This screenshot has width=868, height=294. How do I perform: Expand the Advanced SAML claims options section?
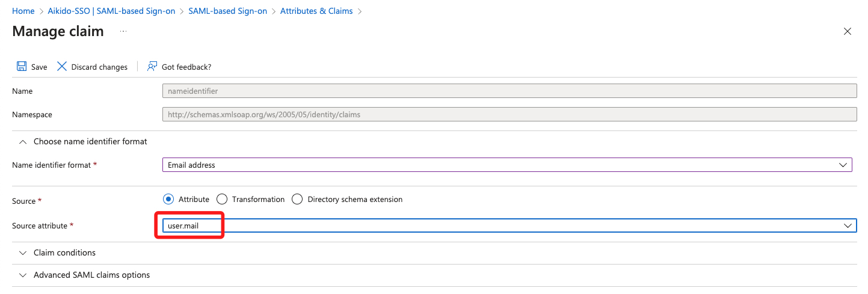coord(23,275)
